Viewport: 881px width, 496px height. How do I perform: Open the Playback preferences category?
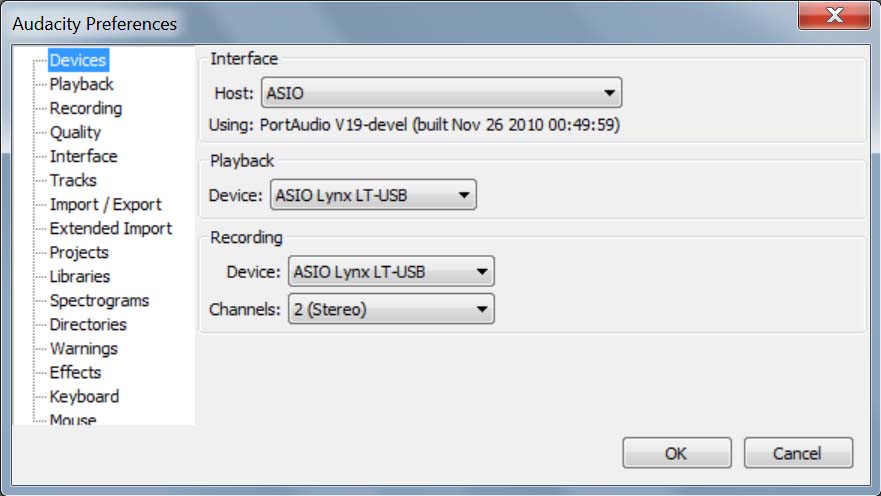click(81, 85)
